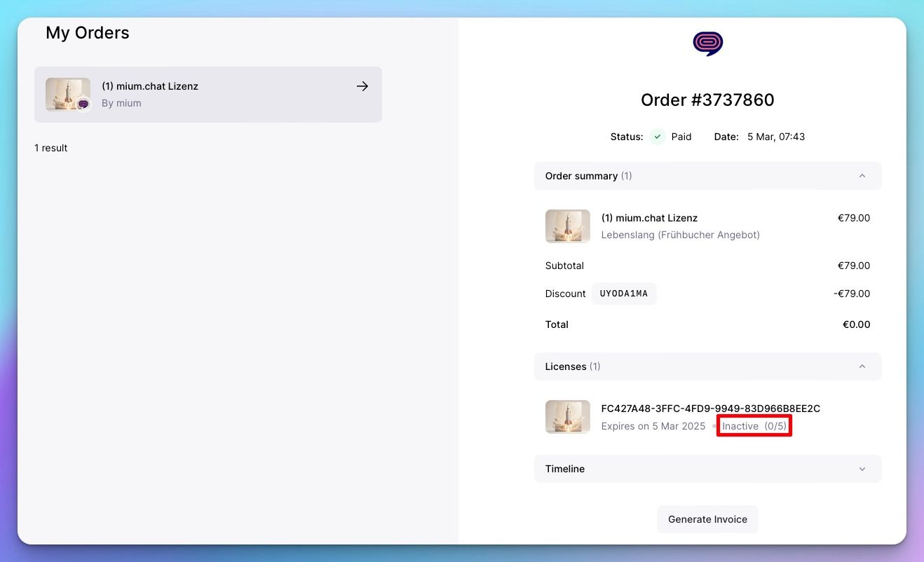Click the 'Order #3737860' heading
Viewport: 924px width, 562px height.
(x=707, y=100)
